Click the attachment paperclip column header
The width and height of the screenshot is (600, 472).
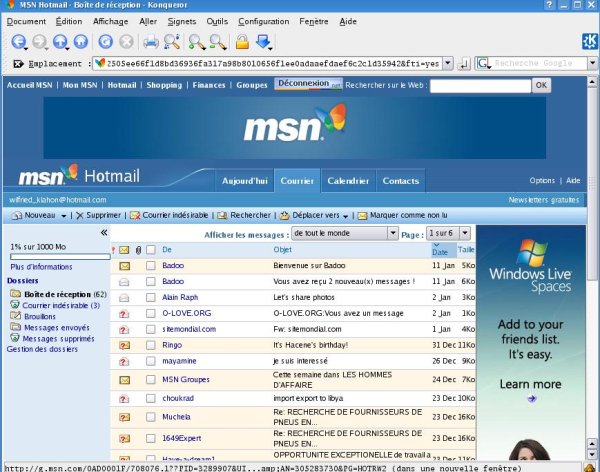139,250
